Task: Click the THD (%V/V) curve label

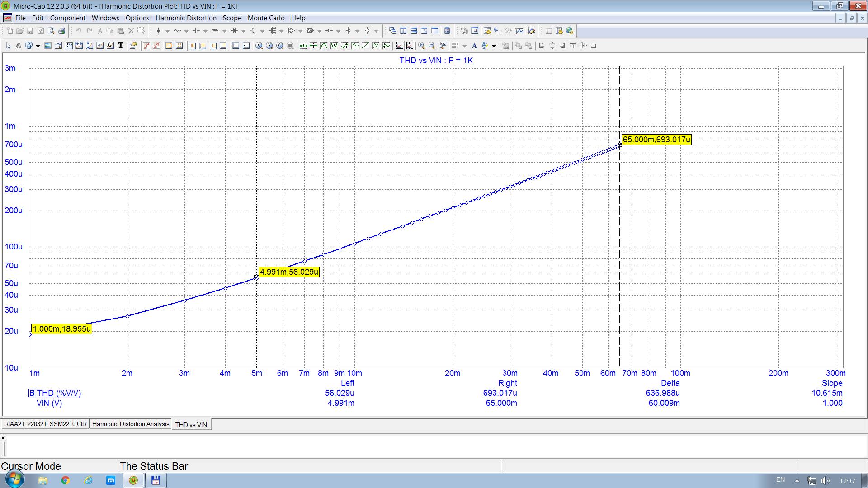Action: (59, 393)
